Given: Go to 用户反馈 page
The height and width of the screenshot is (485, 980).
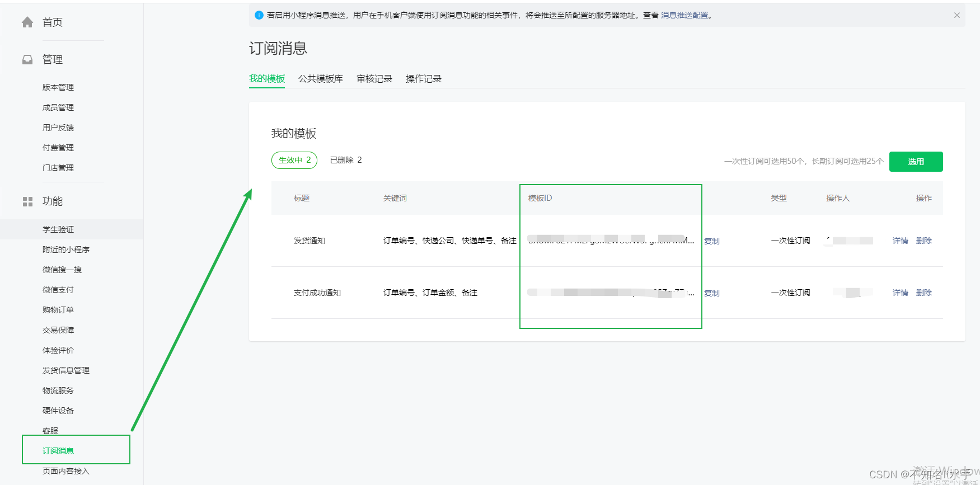Looking at the screenshot, I should coord(58,128).
